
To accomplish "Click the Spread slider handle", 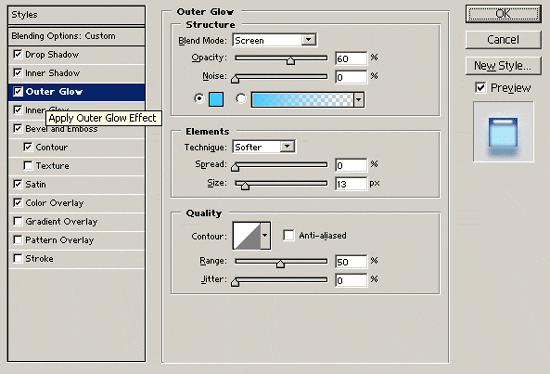I will (x=235, y=167).
